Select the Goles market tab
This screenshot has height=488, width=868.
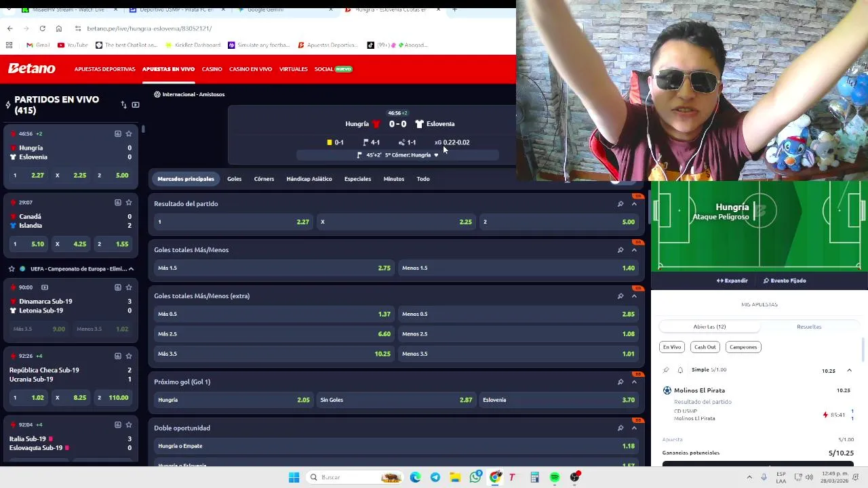(x=234, y=179)
